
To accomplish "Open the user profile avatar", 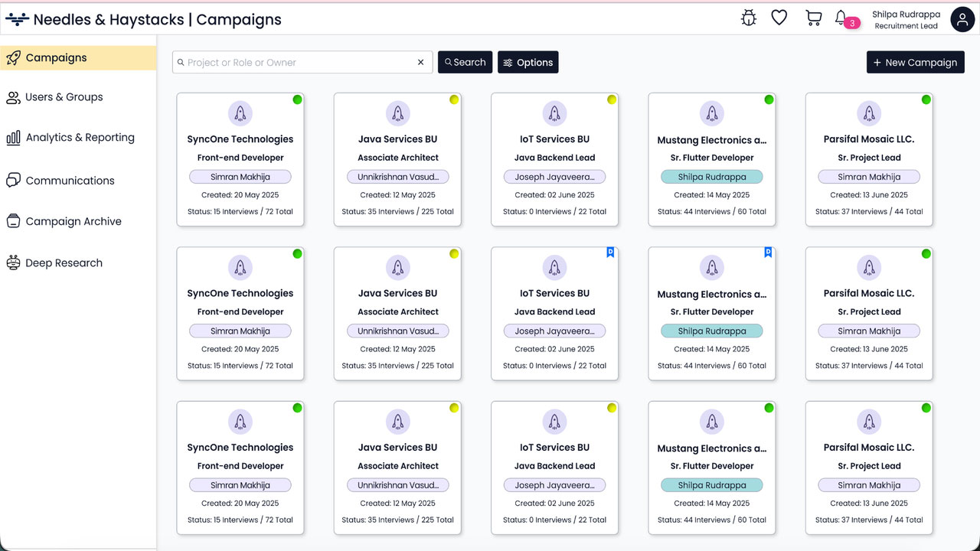I will tap(962, 19).
